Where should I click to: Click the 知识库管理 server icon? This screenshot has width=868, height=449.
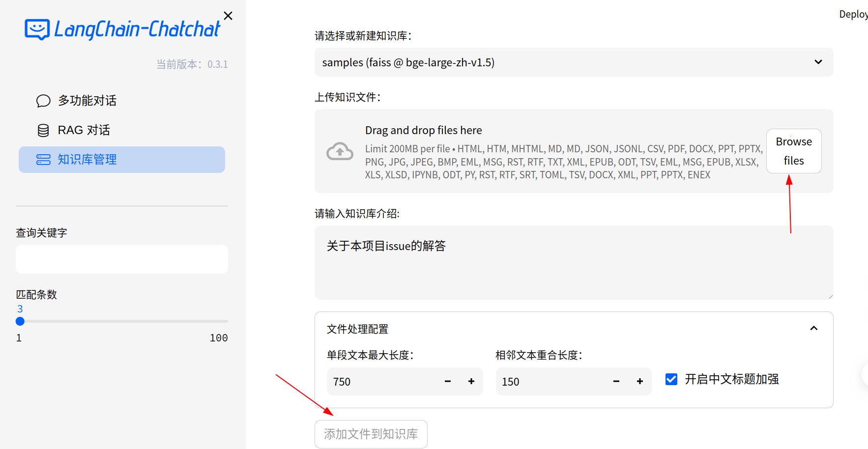coord(43,160)
